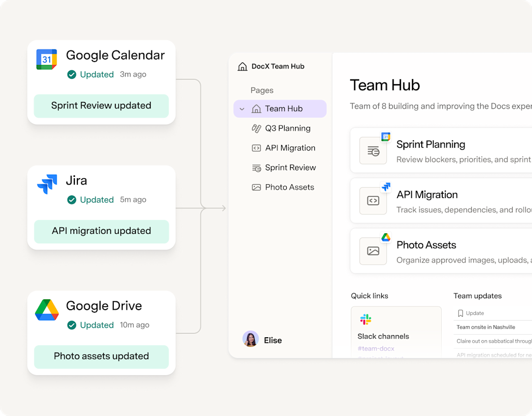Click the list icon beside Sprint Review in sidebar
The height and width of the screenshot is (416, 532).
[256, 168]
